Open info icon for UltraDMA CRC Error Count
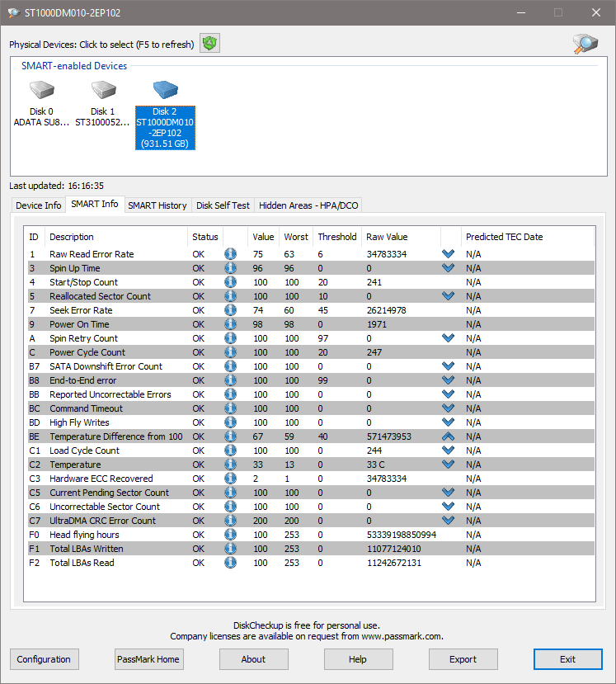 [231, 521]
